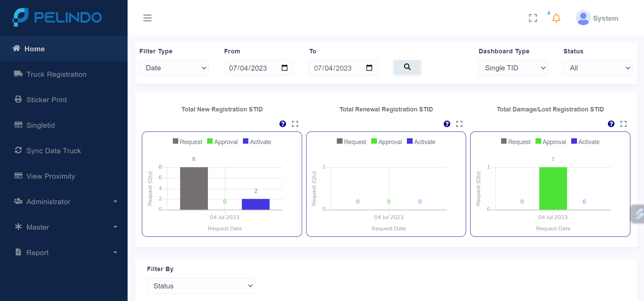This screenshot has width=644, height=301.
Task: Click the System user profile
Action: [597, 18]
